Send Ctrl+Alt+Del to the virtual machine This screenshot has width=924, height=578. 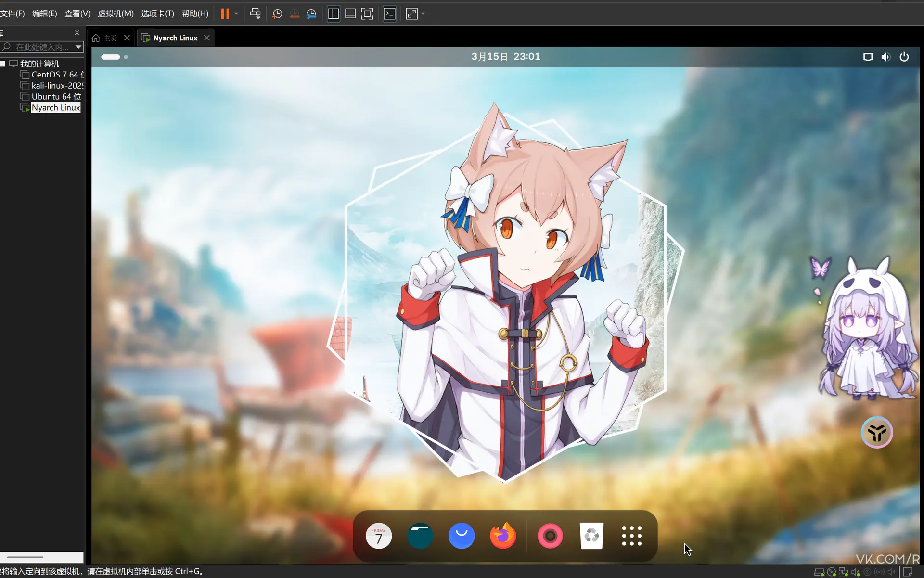(255, 13)
